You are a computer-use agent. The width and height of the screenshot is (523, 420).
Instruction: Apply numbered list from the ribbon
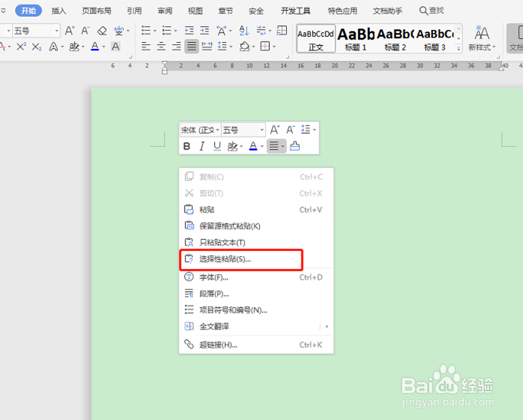(167, 31)
